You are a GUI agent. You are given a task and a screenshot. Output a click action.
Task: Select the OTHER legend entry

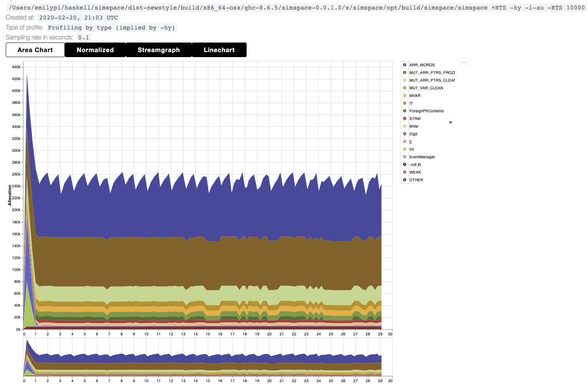pos(416,180)
